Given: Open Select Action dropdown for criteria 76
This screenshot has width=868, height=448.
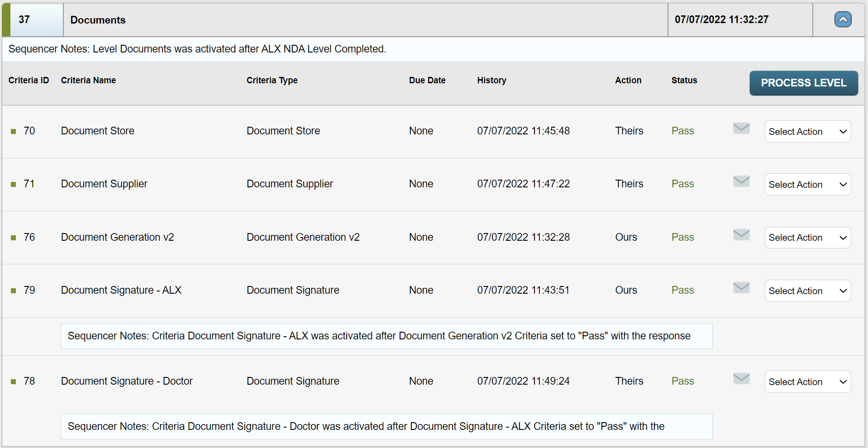Looking at the screenshot, I should pos(808,238).
